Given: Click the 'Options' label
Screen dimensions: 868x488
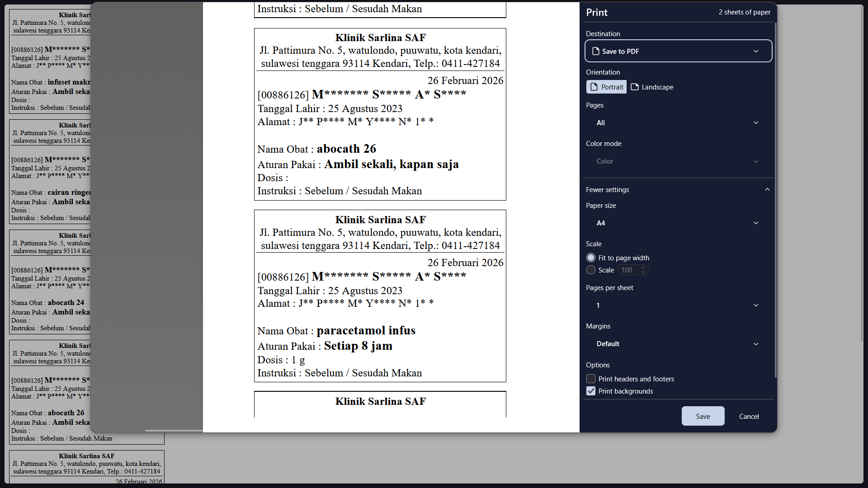Looking at the screenshot, I should point(598,365).
